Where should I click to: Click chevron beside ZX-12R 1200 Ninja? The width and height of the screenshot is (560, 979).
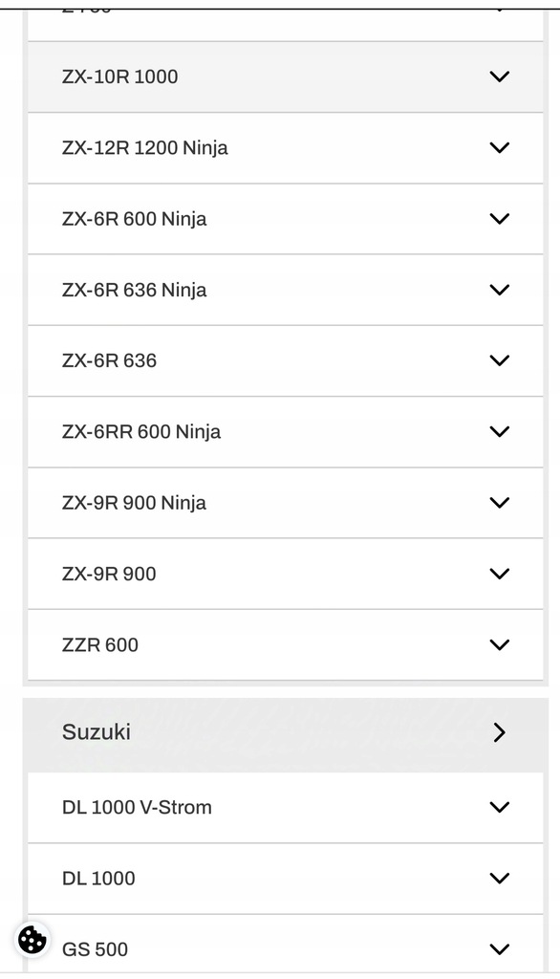pyautogui.click(x=500, y=148)
